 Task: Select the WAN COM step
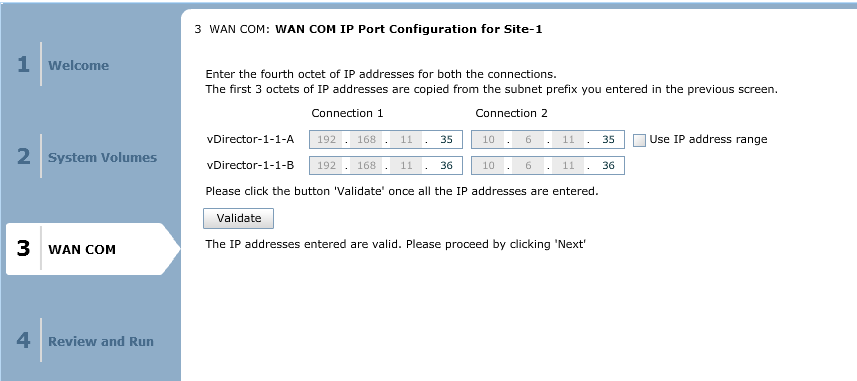coord(82,249)
